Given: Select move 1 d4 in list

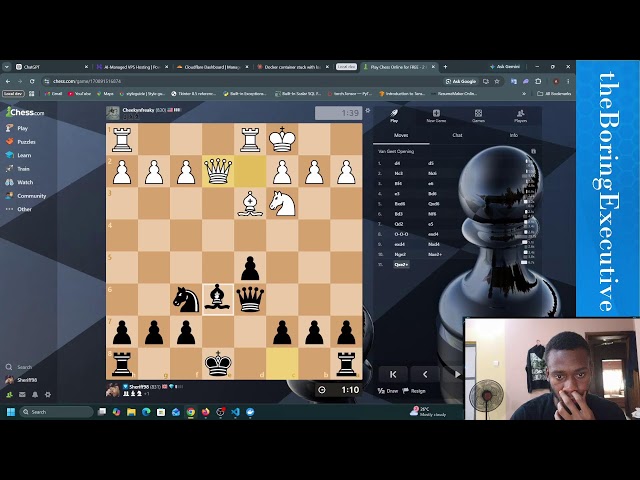Looking at the screenshot, I should [397, 163].
